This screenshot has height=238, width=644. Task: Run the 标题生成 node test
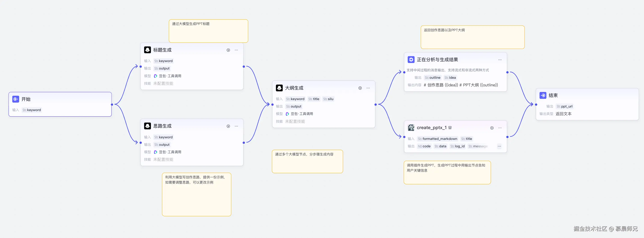point(228,50)
